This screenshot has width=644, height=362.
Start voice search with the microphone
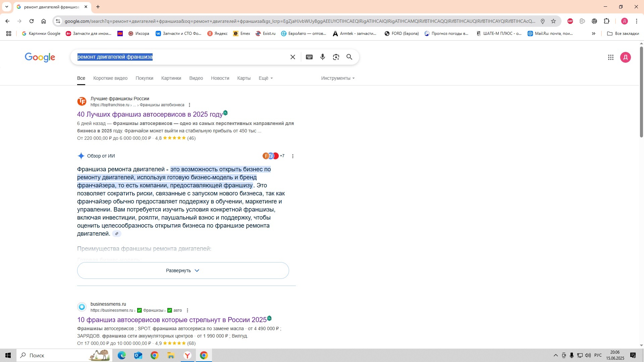pyautogui.click(x=323, y=57)
